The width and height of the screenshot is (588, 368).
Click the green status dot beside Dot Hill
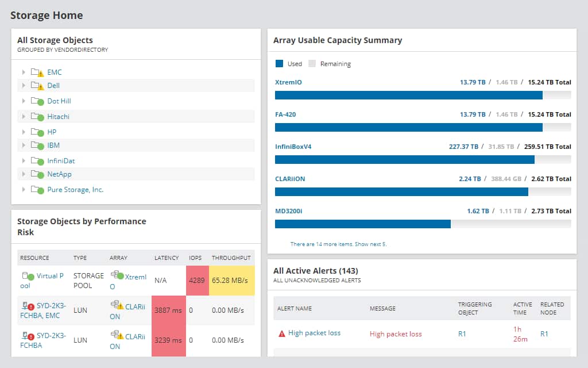point(41,101)
